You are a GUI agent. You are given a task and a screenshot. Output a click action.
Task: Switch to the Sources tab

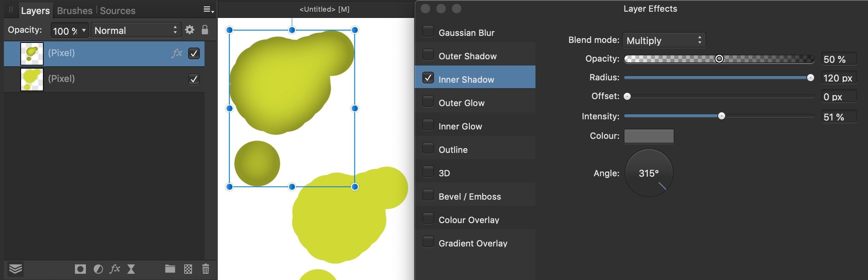click(117, 11)
